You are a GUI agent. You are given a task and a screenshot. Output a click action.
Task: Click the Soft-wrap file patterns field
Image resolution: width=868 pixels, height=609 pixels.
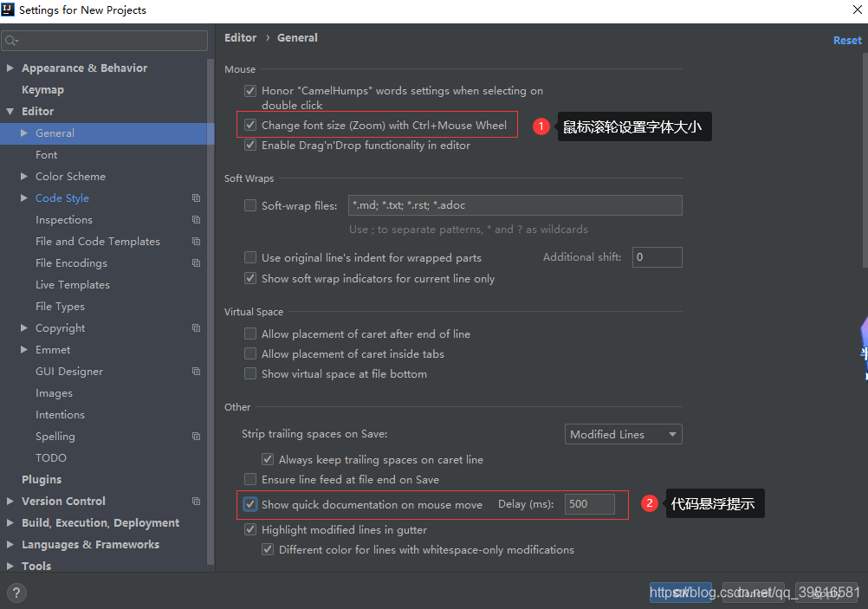click(515, 205)
